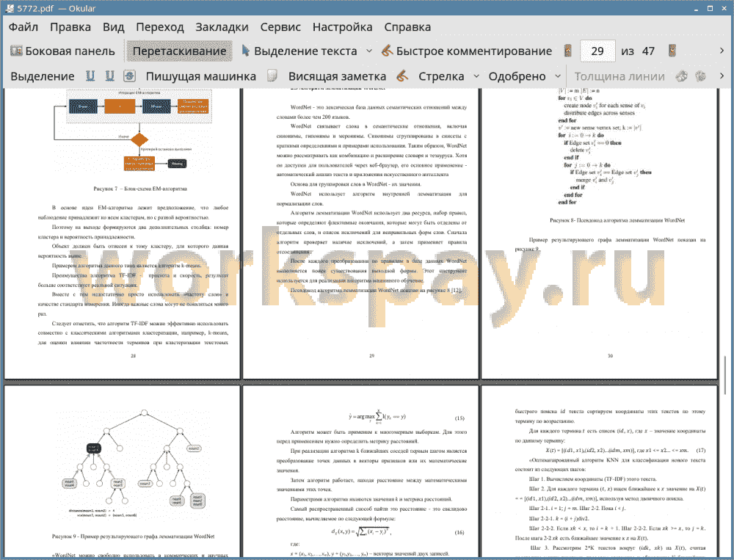Click page 30 with pseudocode listing

tap(599, 233)
